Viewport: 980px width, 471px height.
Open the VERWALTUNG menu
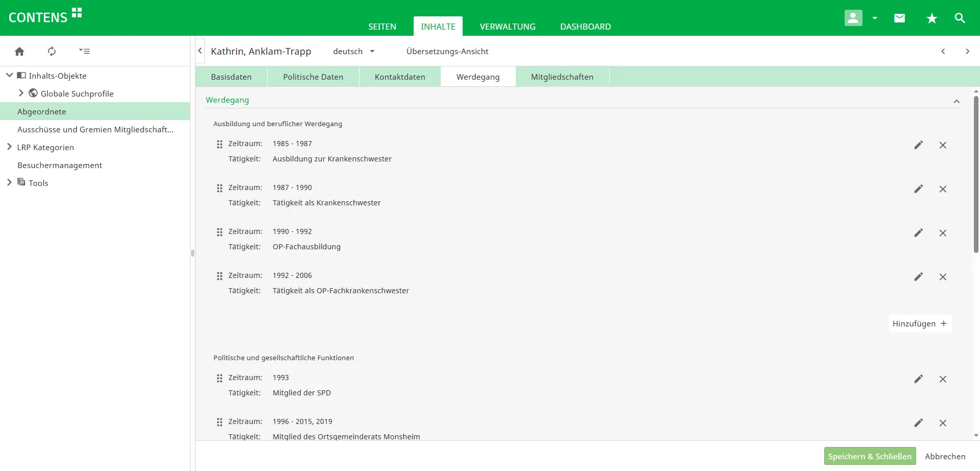(507, 27)
